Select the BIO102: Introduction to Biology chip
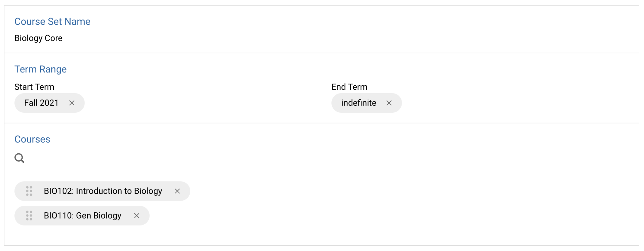This screenshot has width=644, height=251. (103, 191)
